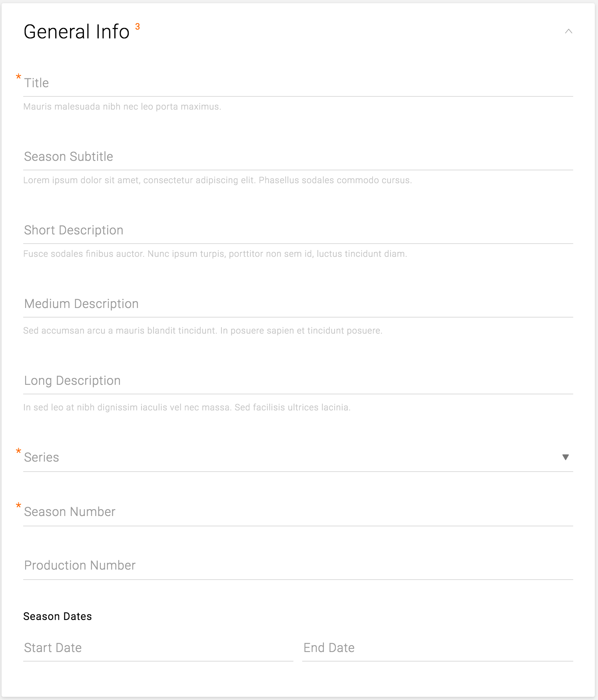
Task: Click the orange error count badge
Action: [x=138, y=26]
